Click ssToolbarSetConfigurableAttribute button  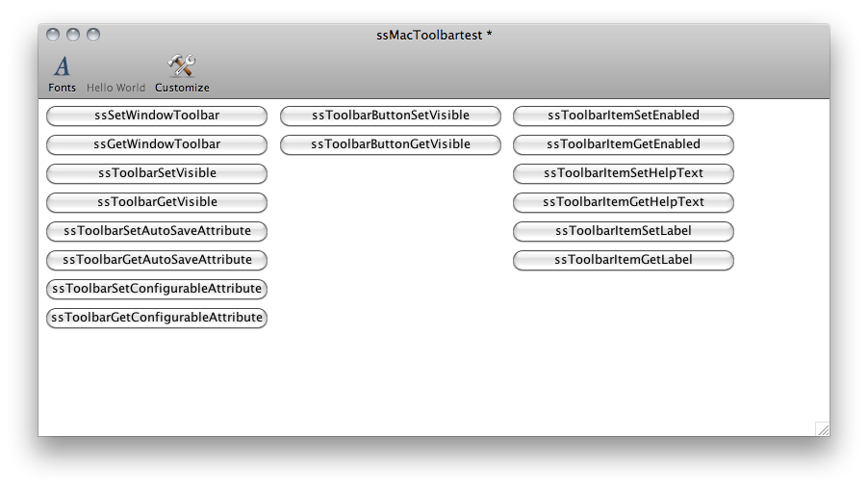tap(157, 289)
